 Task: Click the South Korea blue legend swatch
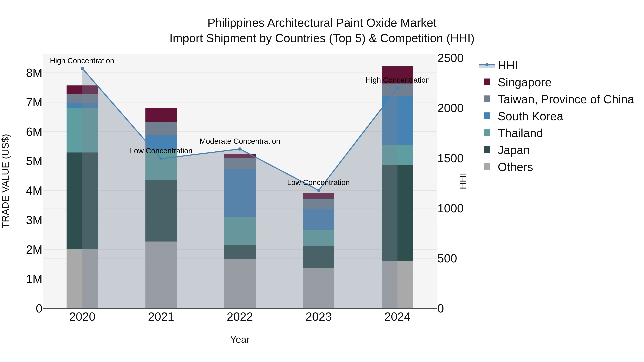coord(487,116)
